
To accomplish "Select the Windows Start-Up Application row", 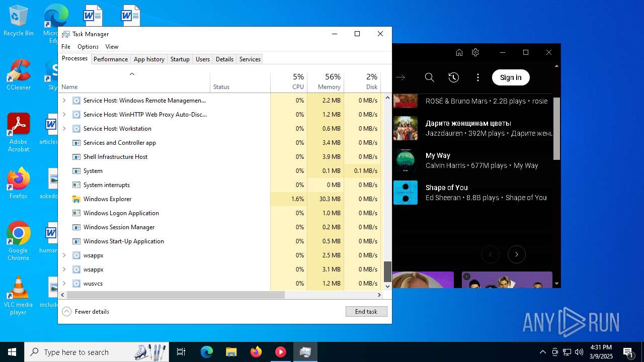I will pos(220,241).
